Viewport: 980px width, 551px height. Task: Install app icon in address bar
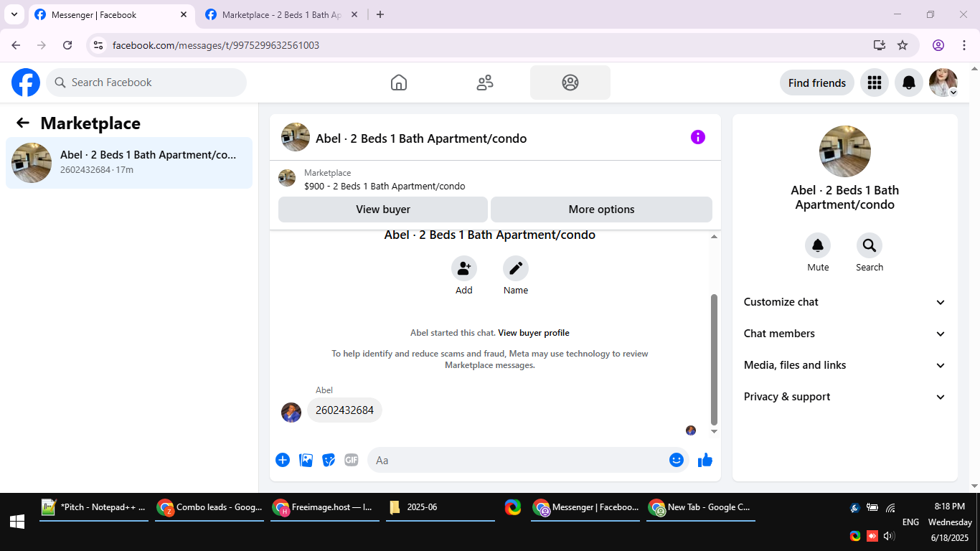click(x=880, y=45)
